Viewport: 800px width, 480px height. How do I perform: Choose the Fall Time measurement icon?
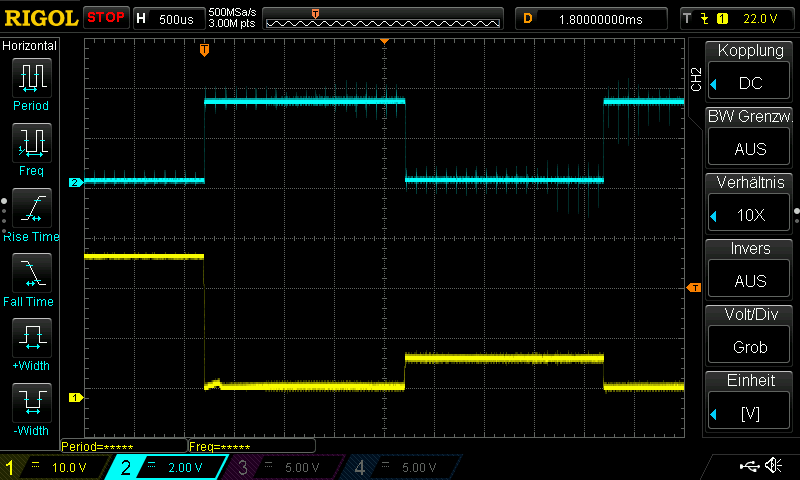30,273
